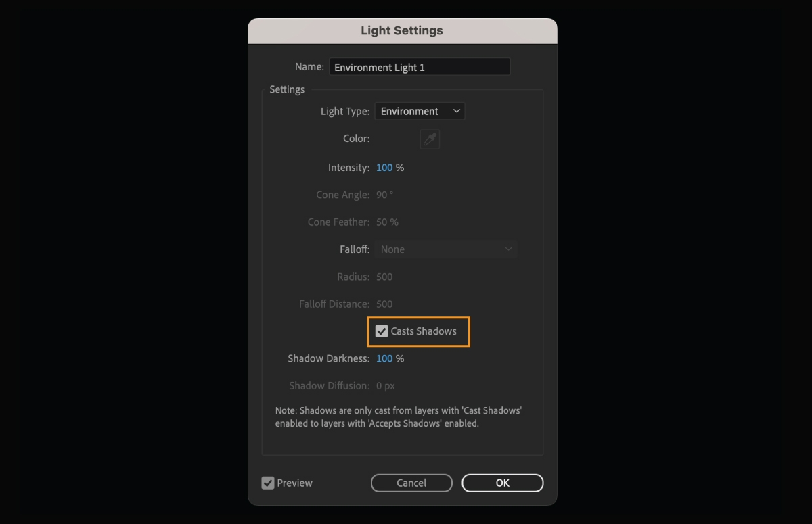Click the Falloff selector showing None
812x524 pixels.
[x=446, y=249]
